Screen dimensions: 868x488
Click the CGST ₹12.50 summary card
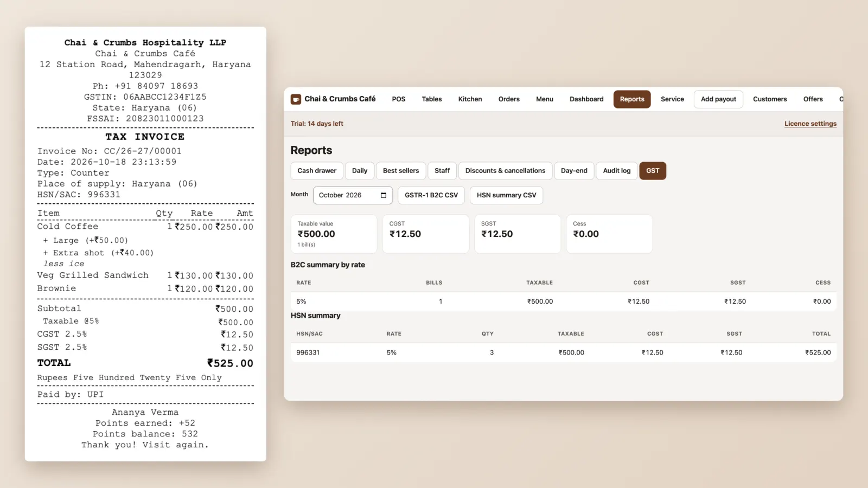pos(426,234)
